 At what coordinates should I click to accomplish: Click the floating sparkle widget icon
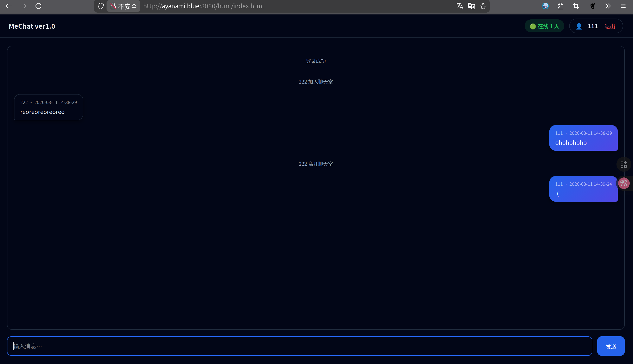pos(624,164)
